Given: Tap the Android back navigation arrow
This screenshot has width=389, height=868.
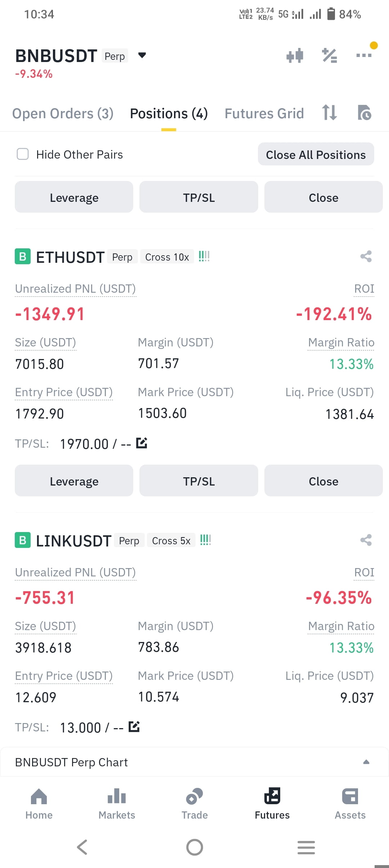Looking at the screenshot, I should click(82, 847).
